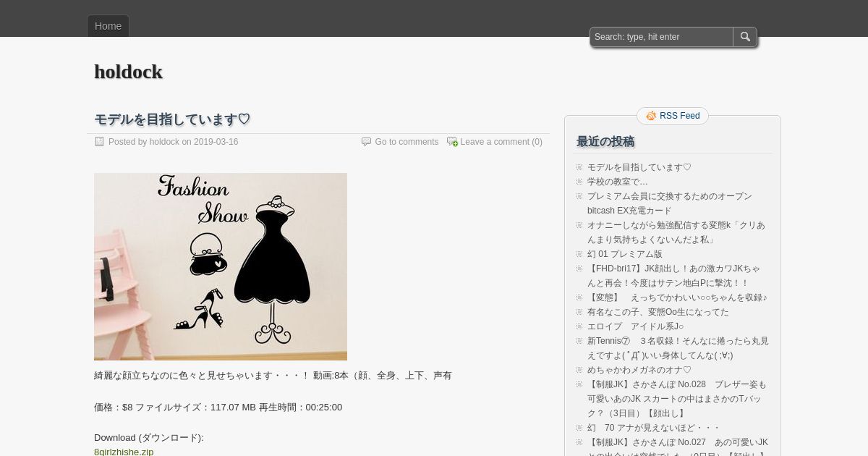Image resolution: width=868 pixels, height=456 pixels.
Task: Open the Home menu tab
Action: pyautogui.click(x=108, y=26)
